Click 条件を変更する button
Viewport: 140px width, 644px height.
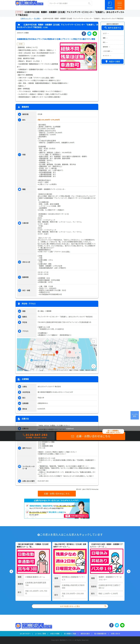[x=113, y=28]
